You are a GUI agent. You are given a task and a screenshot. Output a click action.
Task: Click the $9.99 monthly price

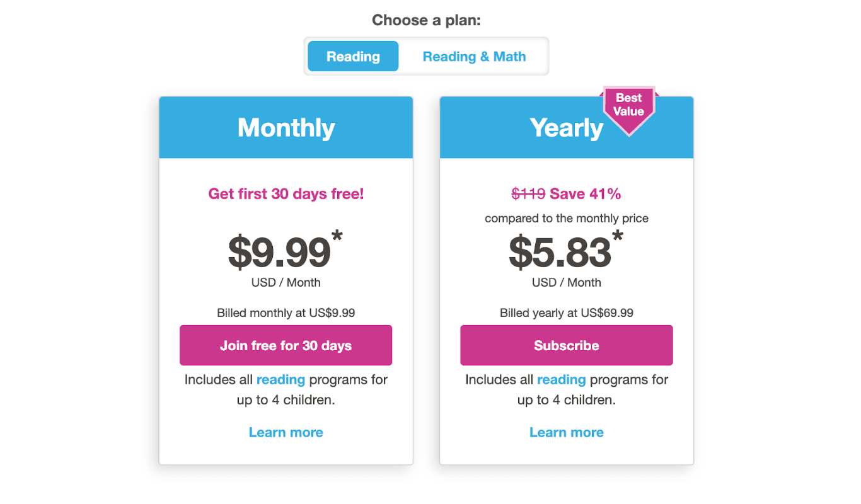(x=279, y=251)
